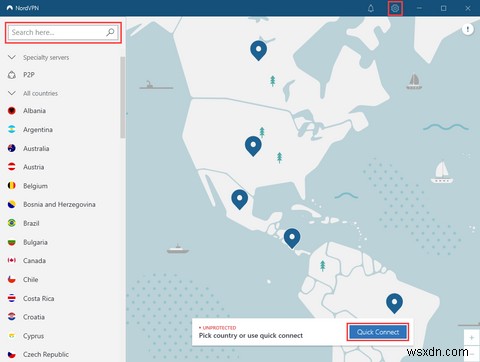This screenshot has width=480, height=362.
Task: Select Albania in the country list
Action: point(34,111)
